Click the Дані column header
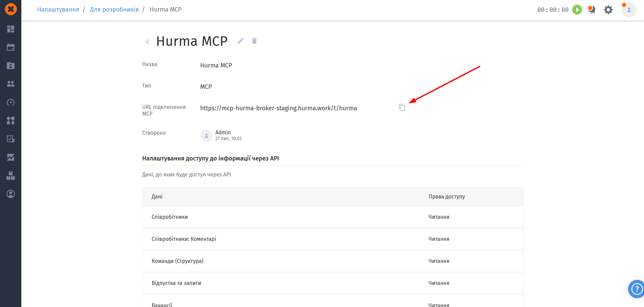This screenshot has height=307, width=644. click(157, 197)
